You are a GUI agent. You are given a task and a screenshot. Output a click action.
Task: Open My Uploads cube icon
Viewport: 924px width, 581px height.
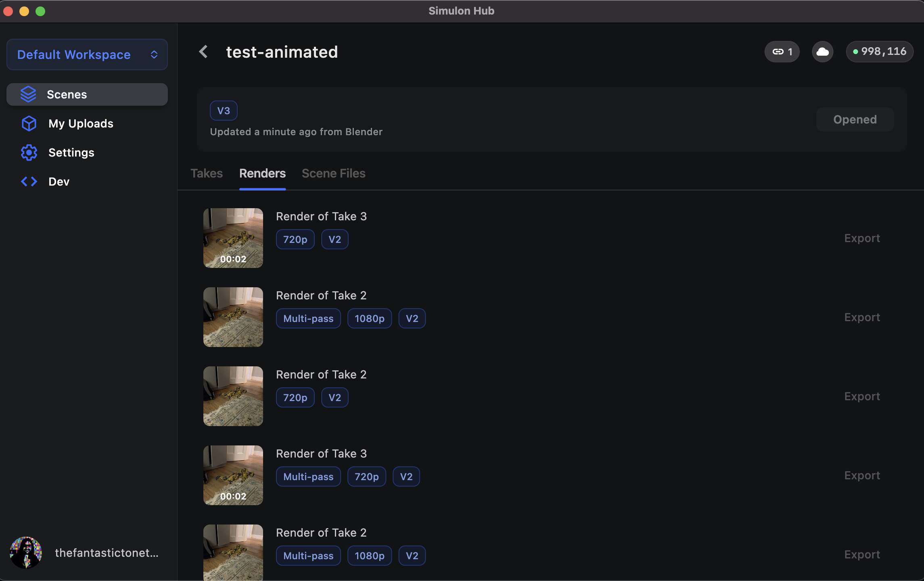pyautogui.click(x=29, y=123)
